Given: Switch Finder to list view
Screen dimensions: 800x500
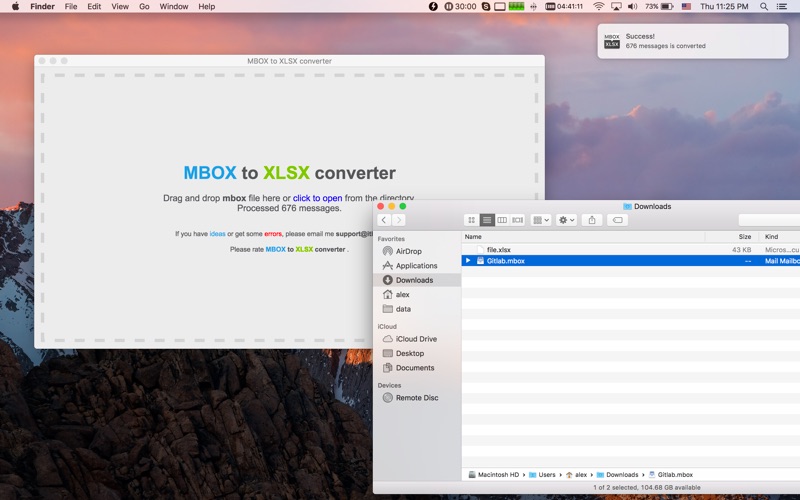Looking at the screenshot, I should tap(487, 220).
